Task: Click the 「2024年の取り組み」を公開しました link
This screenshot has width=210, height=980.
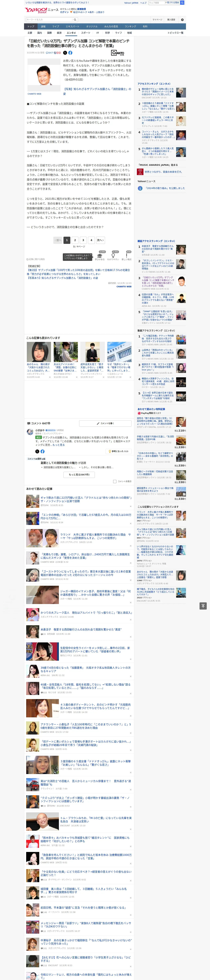Action: 165,188
